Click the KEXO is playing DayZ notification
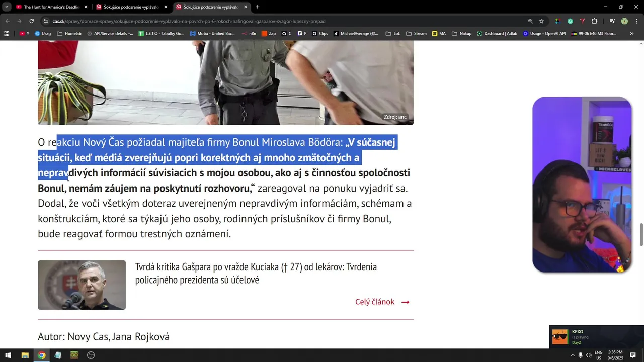The image size is (644, 362). click(x=596, y=337)
